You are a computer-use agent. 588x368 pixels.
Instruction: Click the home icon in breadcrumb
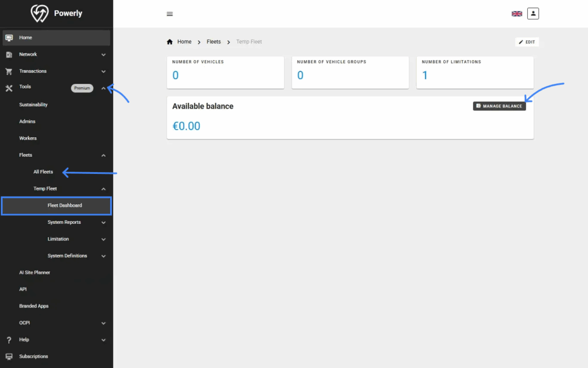[169, 42]
